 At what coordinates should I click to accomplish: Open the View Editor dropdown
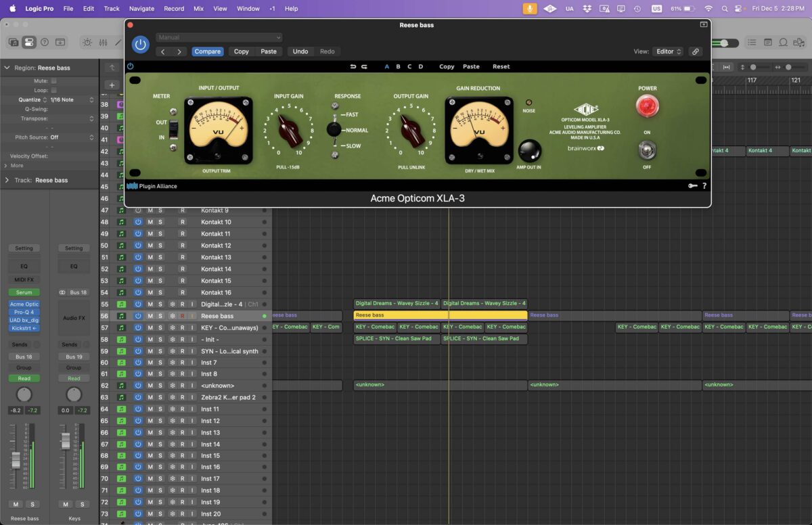click(x=668, y=51)
